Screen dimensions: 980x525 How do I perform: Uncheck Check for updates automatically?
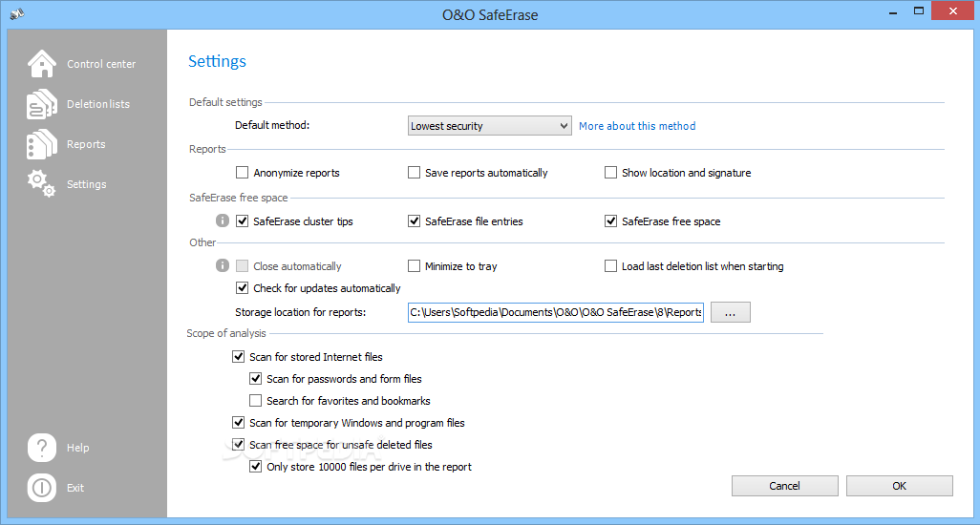pyautogui.click(x=242, y=287)
